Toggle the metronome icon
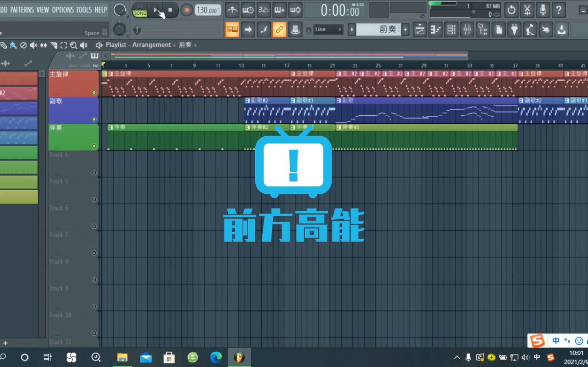Screen dimensions: 588x367 tap(232, 10)
